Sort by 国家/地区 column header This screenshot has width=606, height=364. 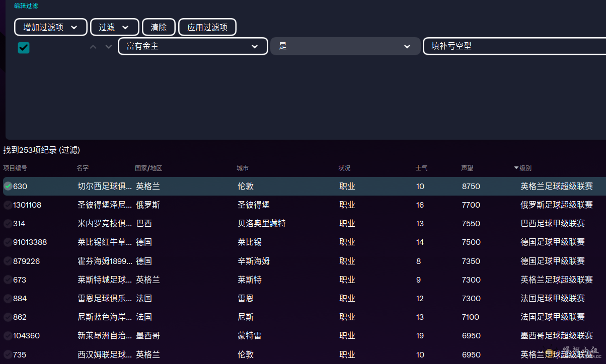[148, 168]
